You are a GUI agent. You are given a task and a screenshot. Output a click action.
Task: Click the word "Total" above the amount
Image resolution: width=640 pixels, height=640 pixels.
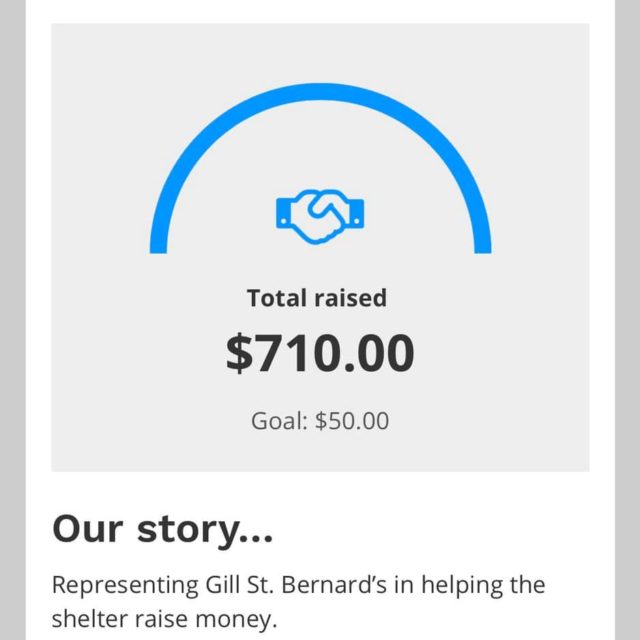point(277,298)
